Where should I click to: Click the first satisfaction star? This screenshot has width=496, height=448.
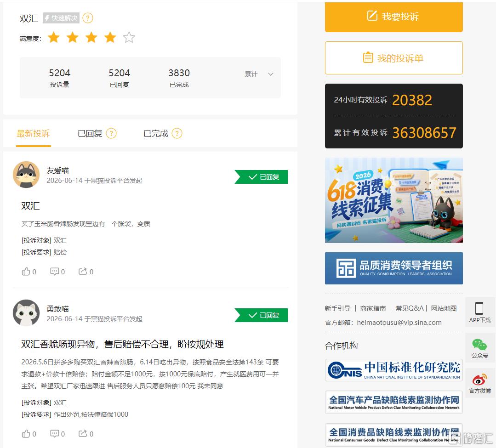54,37
